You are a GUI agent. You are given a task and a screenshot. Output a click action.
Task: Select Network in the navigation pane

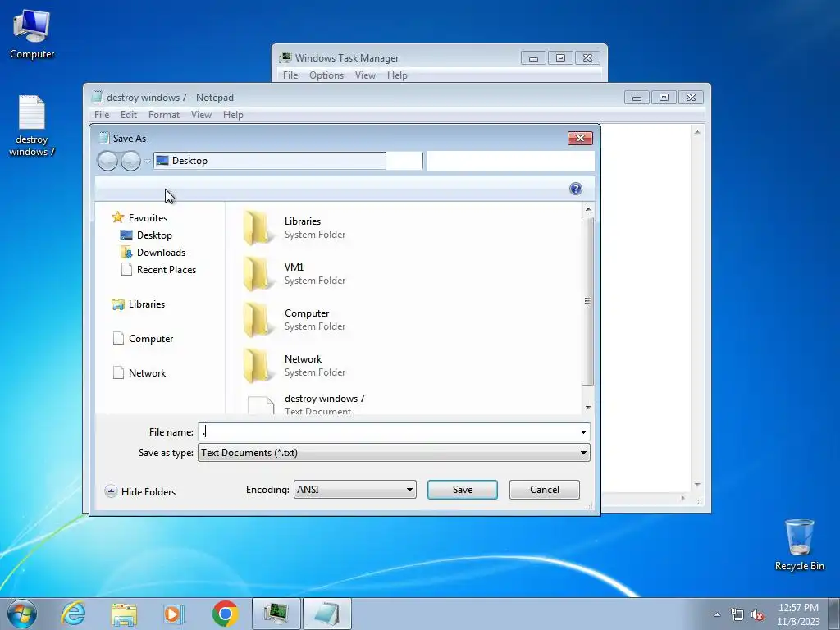pyautogui.click(x=139, y=373)
